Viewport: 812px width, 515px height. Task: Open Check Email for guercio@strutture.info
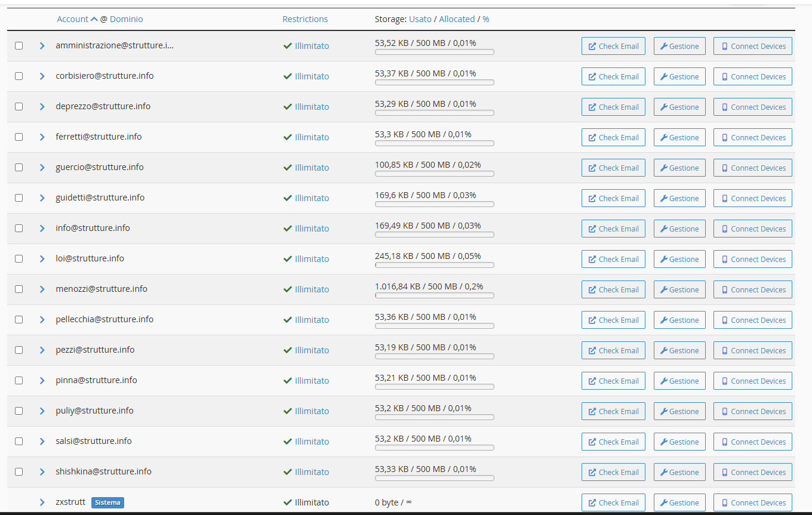(x=613, y=168)
